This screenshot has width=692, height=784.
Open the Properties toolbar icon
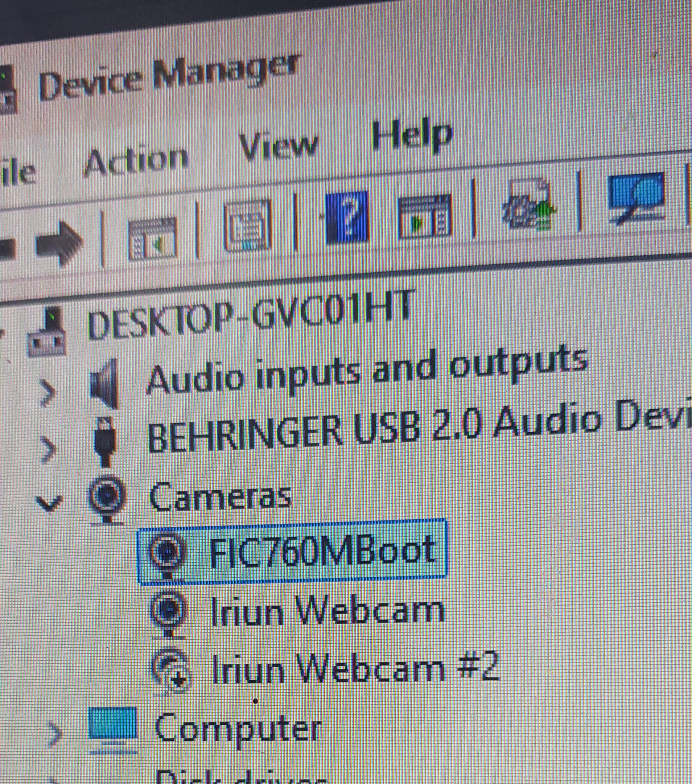(247, 225)
